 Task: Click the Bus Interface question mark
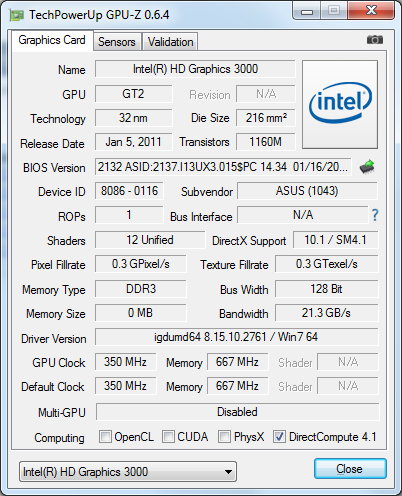tap(375, 215)
